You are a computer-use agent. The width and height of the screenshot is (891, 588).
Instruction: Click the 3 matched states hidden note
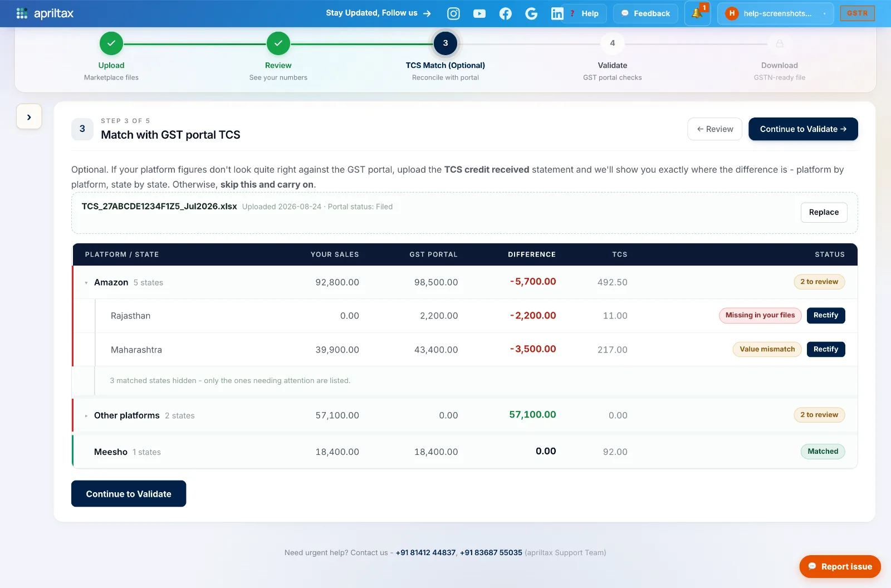click(x=230, y=381)
